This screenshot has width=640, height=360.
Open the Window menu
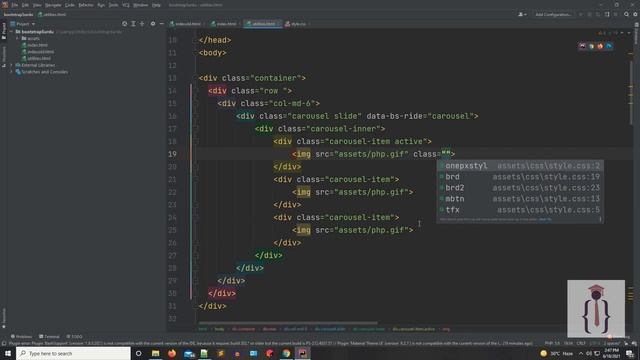[141, 5]
